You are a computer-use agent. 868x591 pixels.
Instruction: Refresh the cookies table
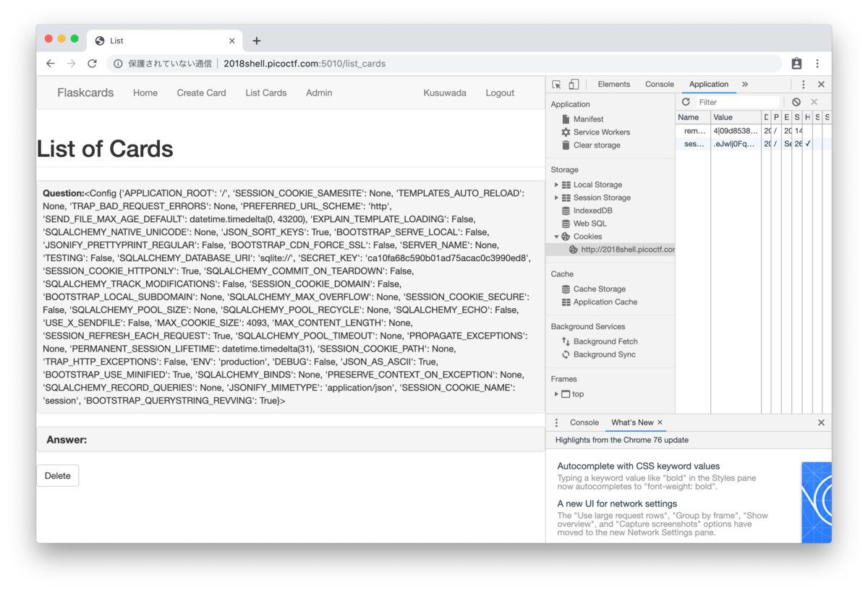pyautogui.click(x=686, y=102)
